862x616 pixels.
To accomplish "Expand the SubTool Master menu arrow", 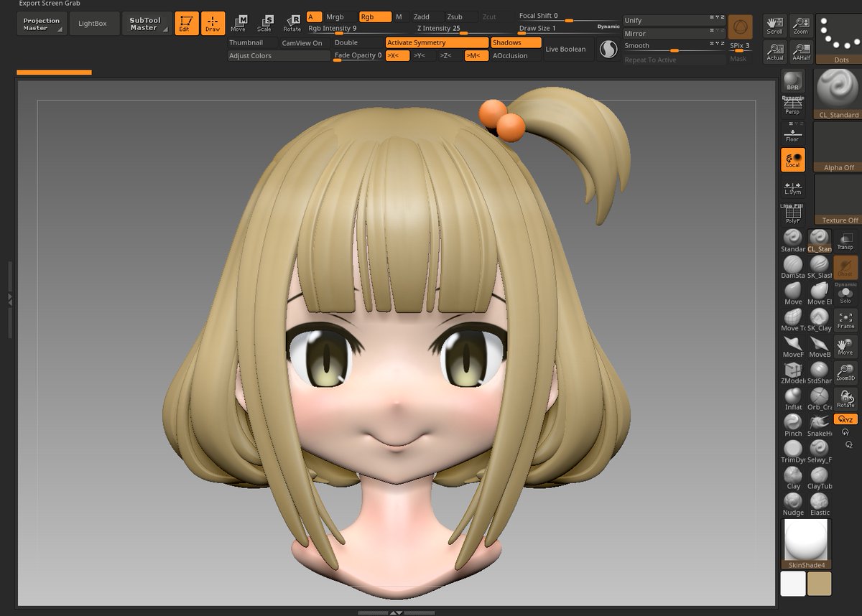I will coord(166,30).
